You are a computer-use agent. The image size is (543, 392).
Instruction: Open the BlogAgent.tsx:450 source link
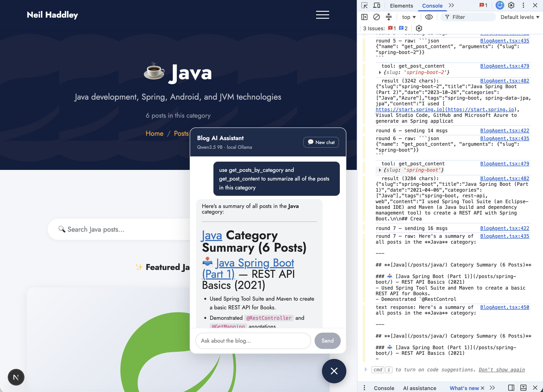pos(504,307)
